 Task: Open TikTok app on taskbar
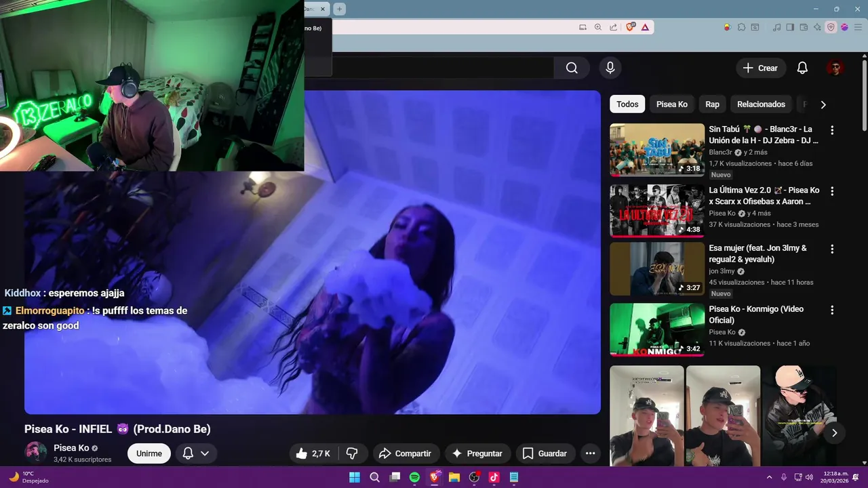tap(494, 477)
